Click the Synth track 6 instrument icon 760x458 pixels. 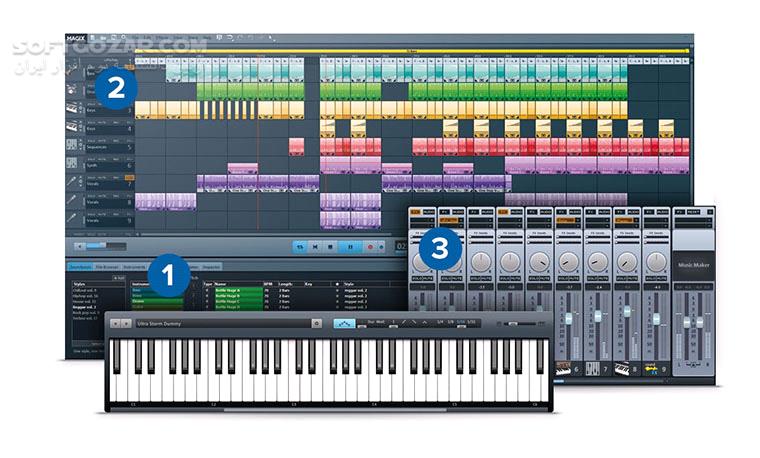click(x=72, y=163)
